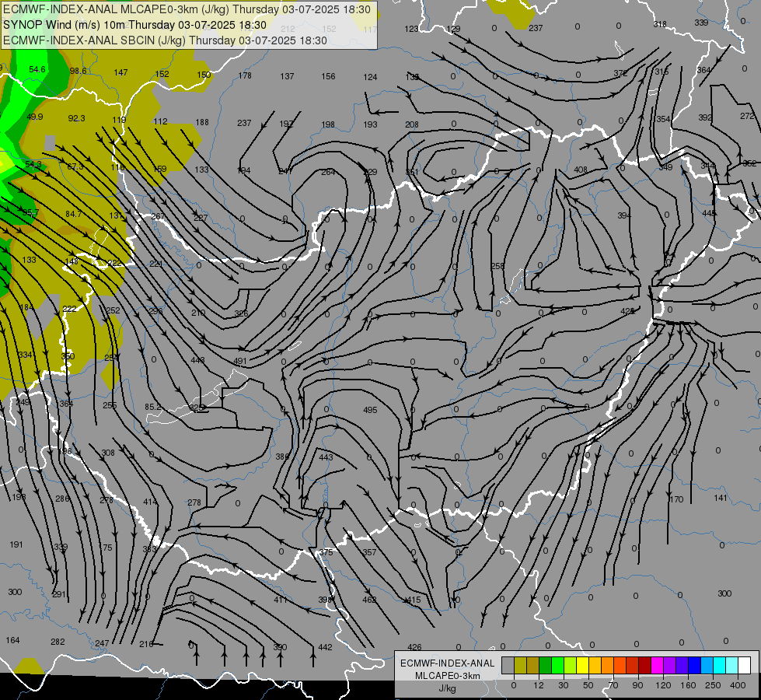Image resolution: width=761 pixels, height=700 pixels.
Task: Click the legend label 'MLCAPE0-3km'
Action: point(448,676)
